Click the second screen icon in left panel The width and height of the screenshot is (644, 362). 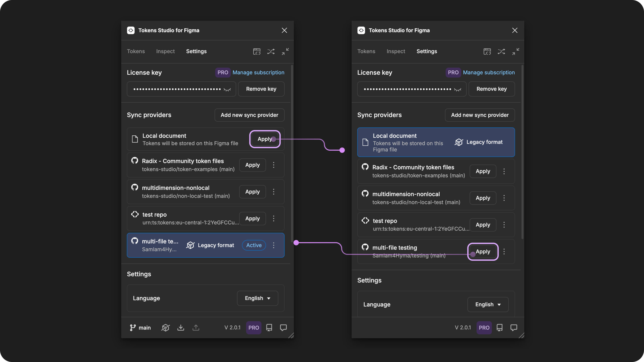[x=256, y=51]
